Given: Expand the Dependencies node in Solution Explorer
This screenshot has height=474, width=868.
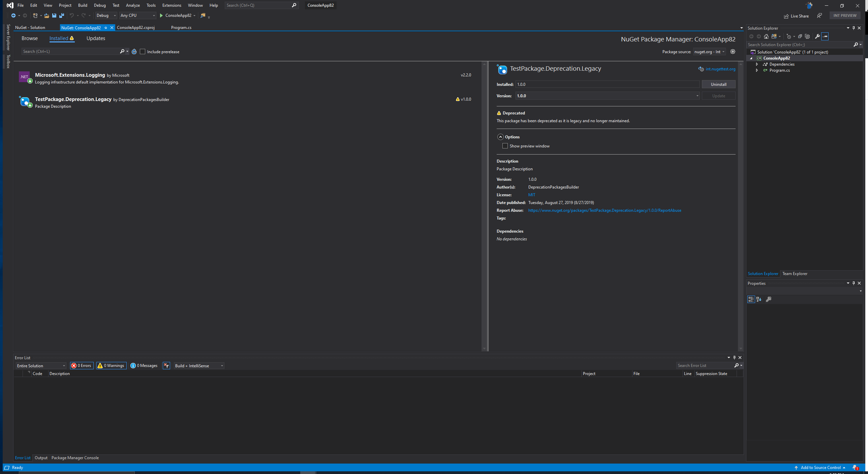Looking at the screenshot, I should tap(757, 64).
